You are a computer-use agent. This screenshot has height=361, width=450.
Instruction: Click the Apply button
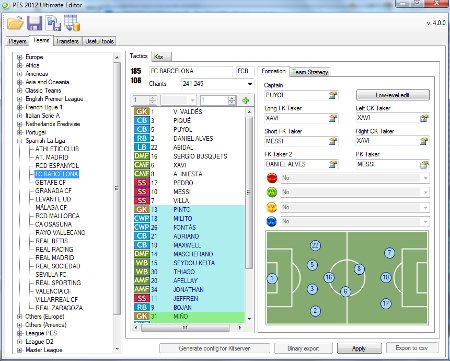359,348
